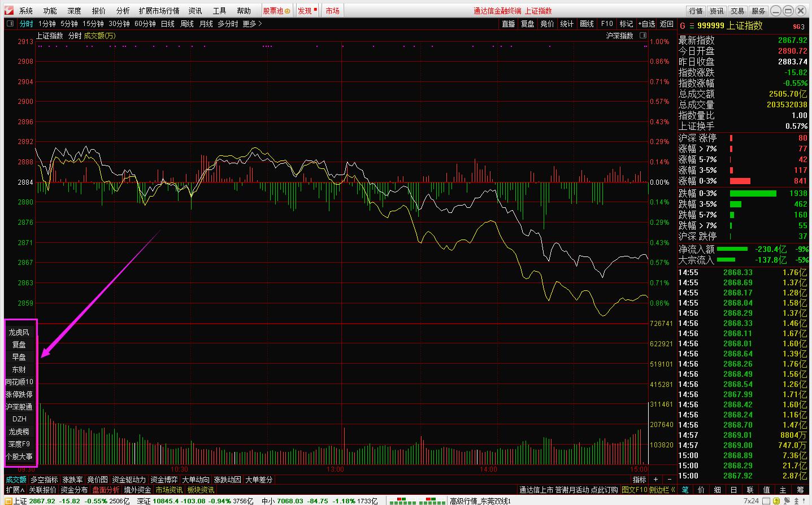Click the 深证 index in status bar

[144, 501]
